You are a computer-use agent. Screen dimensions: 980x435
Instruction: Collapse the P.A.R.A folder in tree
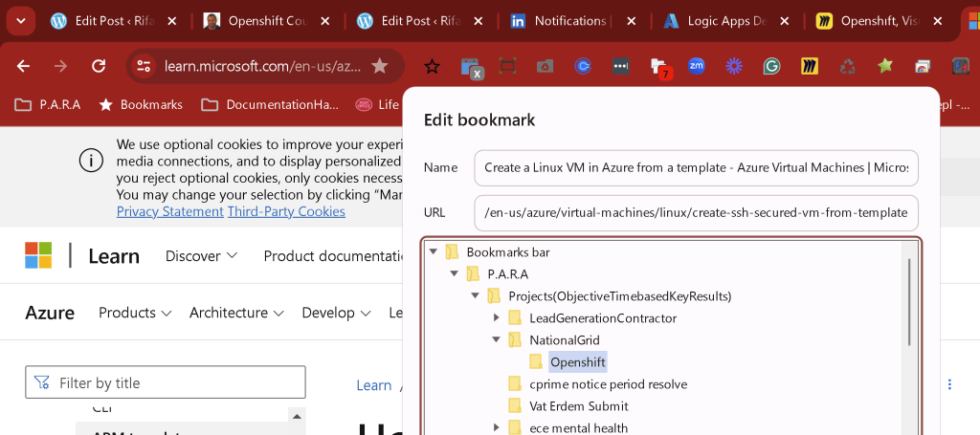tap(455, 273)
